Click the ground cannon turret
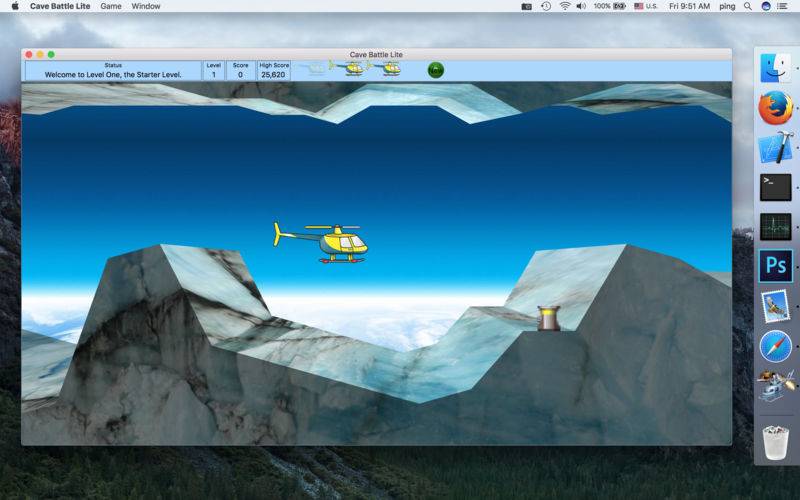The image size is (800, 500). pos(549,318)
